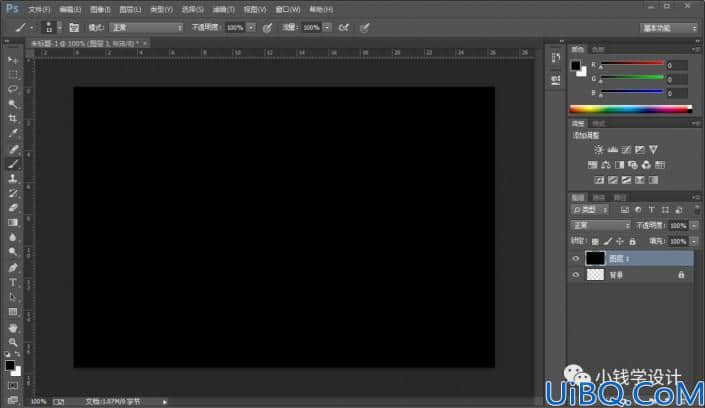Open the workspace switcher dropdown 基本功能

pos(669,28)
